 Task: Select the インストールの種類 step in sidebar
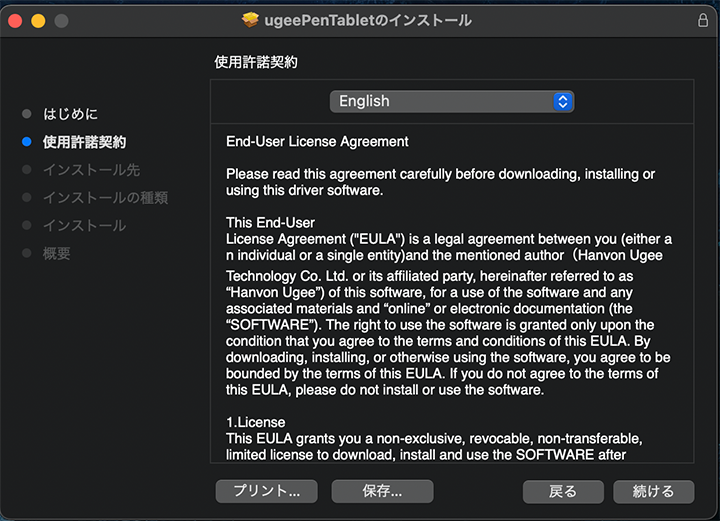pyautogui.click(x=105, y=198)
